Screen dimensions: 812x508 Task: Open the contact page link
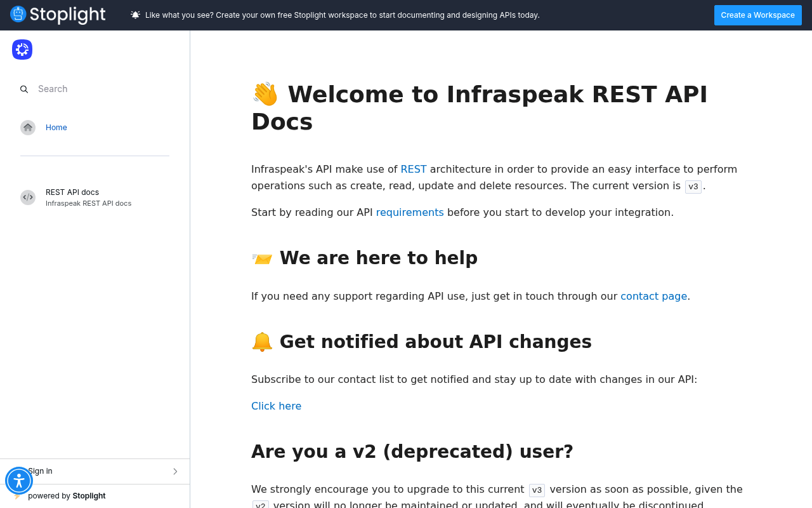tap(653, 296)
